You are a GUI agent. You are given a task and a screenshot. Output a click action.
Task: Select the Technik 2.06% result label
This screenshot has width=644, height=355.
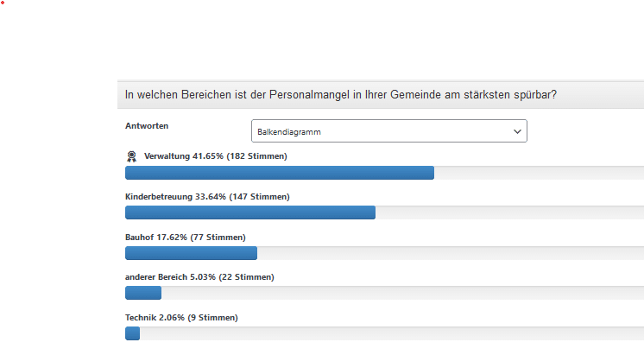pyautogui.click(x=181, y=318)
